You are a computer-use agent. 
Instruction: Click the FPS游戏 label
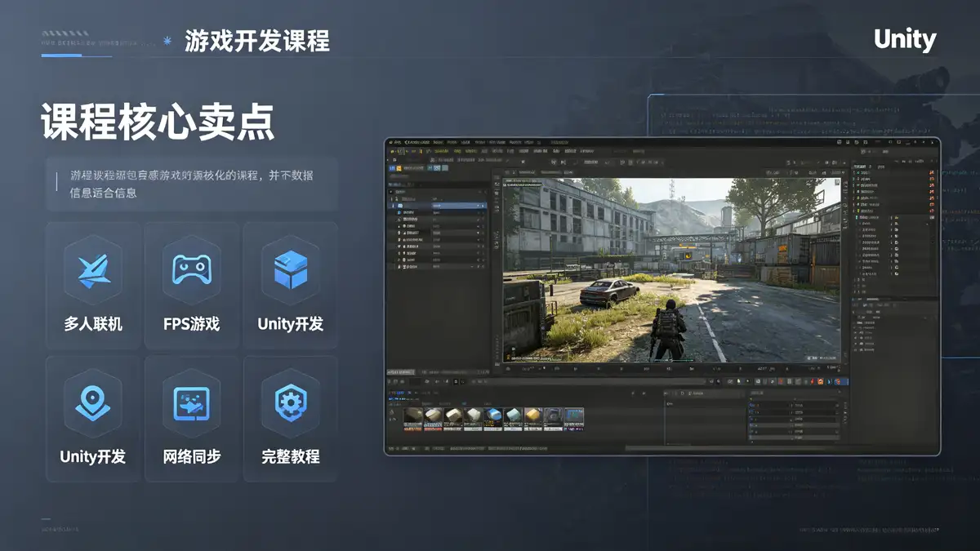[192, 324]
